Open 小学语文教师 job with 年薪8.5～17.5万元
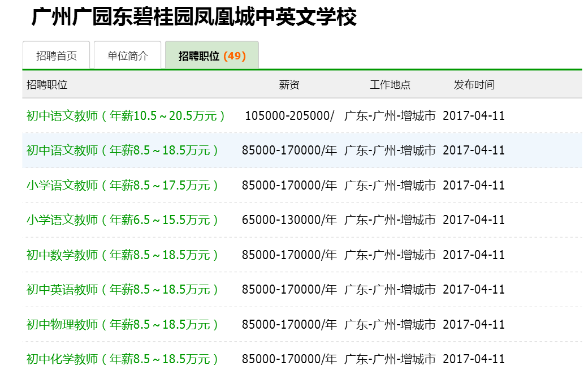This screenshot has width=588, height=370. [122, 186]
